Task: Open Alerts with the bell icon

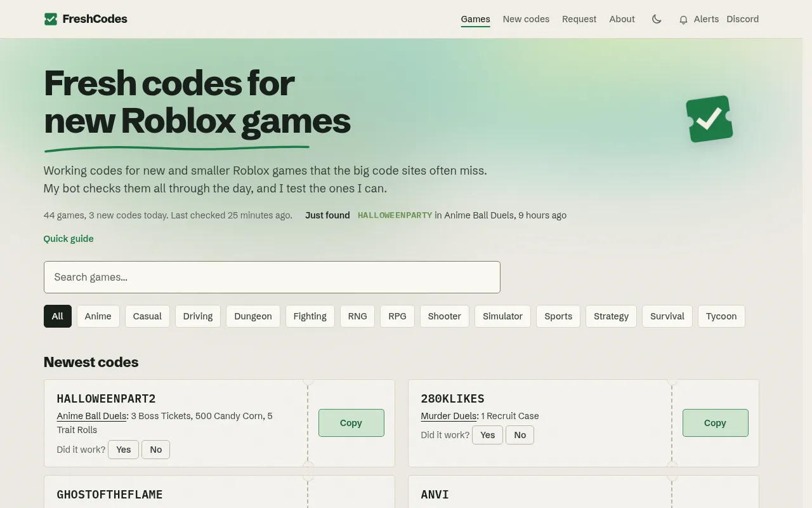Action: tap(683, 20)
